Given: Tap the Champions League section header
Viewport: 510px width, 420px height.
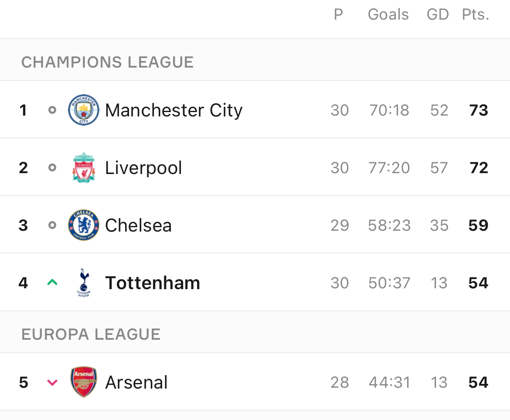Looking at the screenshot, I should [x=255, y=60].
